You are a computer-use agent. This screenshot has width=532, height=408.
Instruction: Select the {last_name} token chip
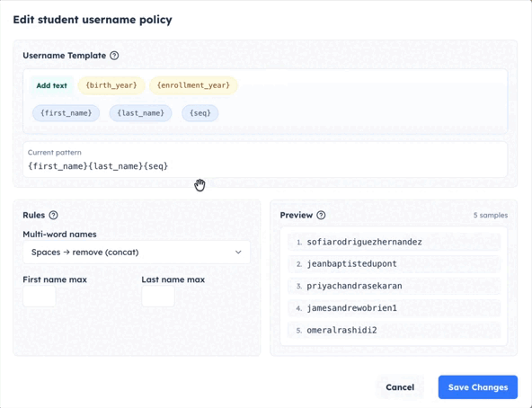(140, 113)
